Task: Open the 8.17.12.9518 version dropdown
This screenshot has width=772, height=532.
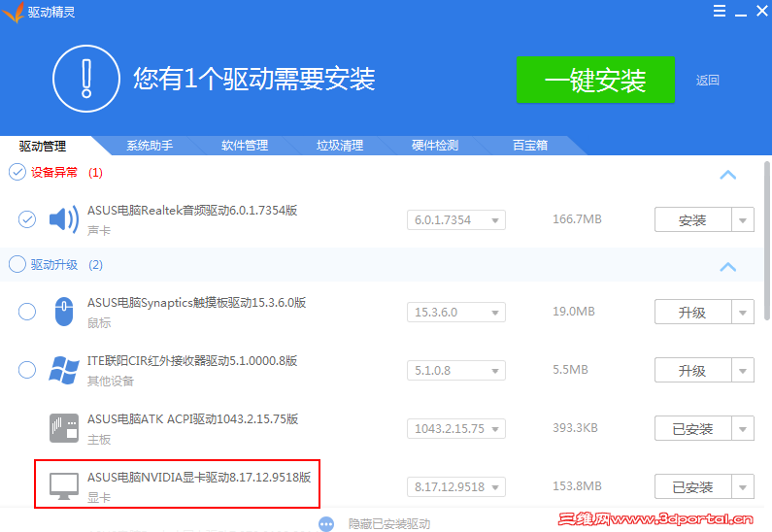Action: pyautogui.click(x=456, y=486)
